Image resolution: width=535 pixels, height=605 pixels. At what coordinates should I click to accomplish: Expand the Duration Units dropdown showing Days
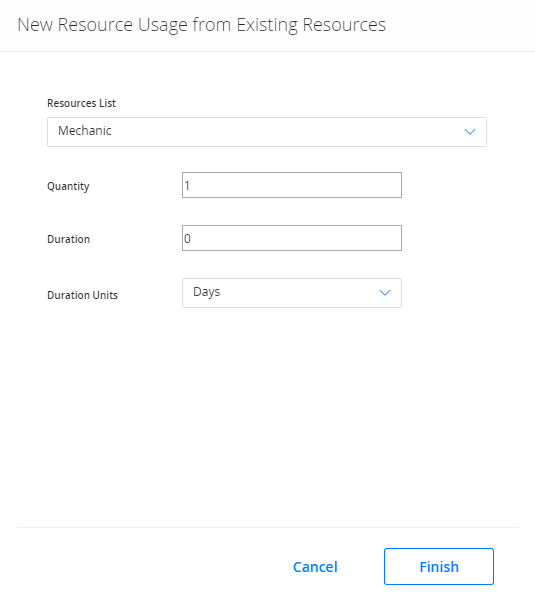click(x=292, y=293)
